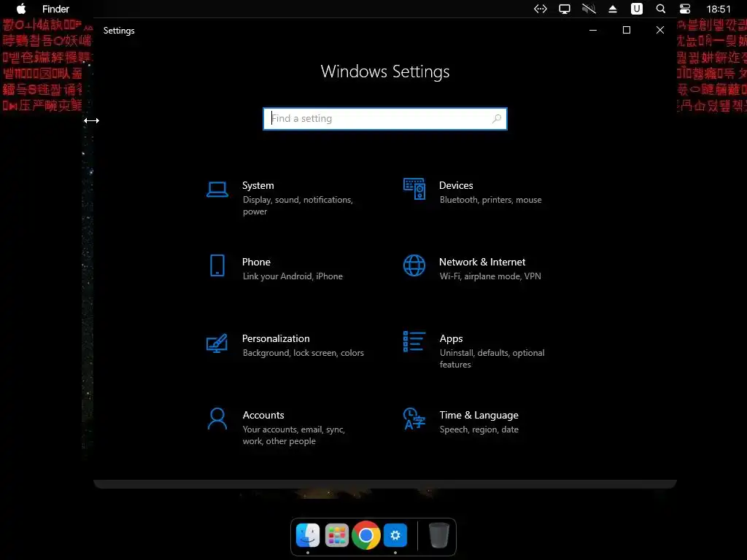Click 'Uninstall, defaults, optional features' description
The height and width of the screenshot is (560, 747).
pos(492,359)
